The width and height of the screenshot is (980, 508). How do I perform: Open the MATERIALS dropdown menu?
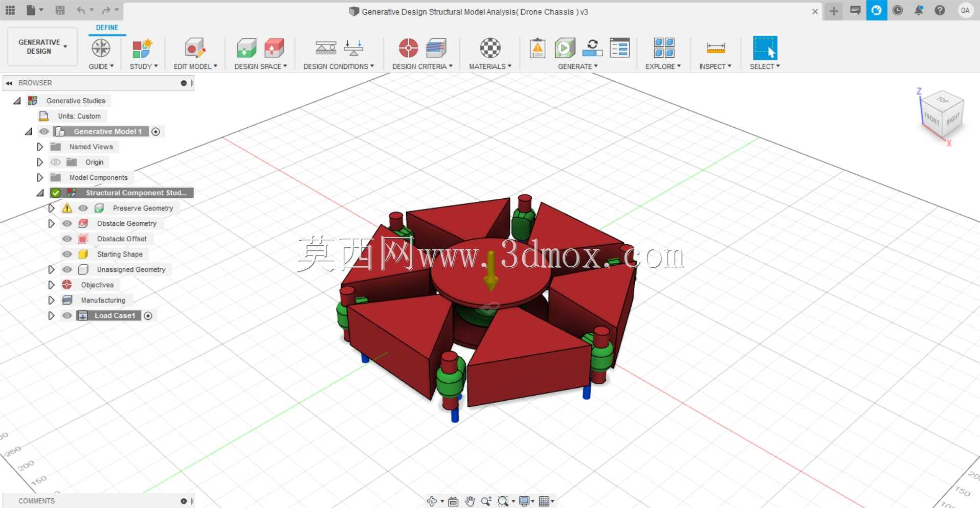pyautogui.click(x=490, y=66)
